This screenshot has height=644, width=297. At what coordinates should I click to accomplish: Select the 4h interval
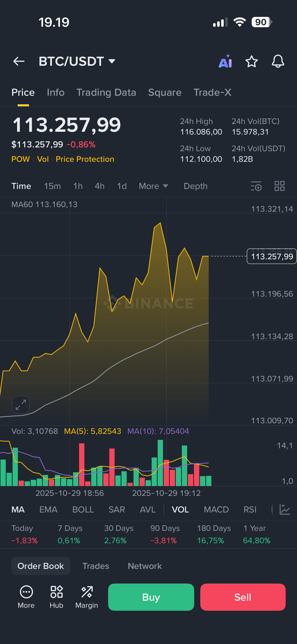(100, 186)
